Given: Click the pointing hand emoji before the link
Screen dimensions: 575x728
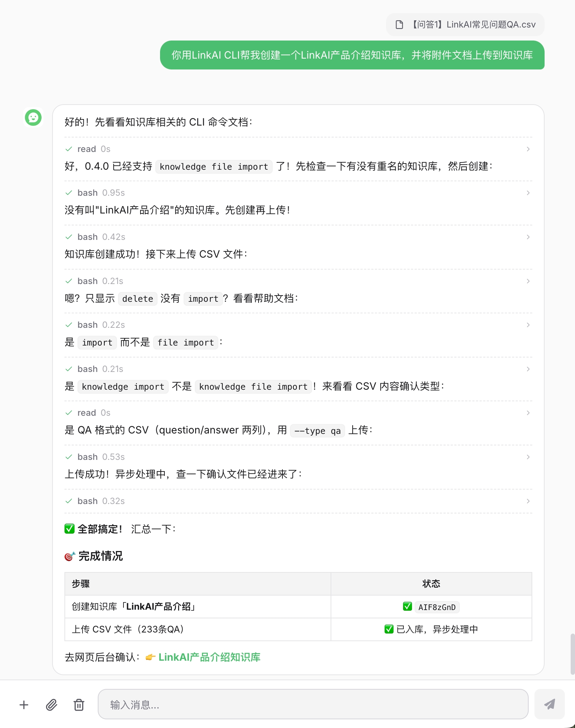Looking at the screenshot, I should [150, 657].
